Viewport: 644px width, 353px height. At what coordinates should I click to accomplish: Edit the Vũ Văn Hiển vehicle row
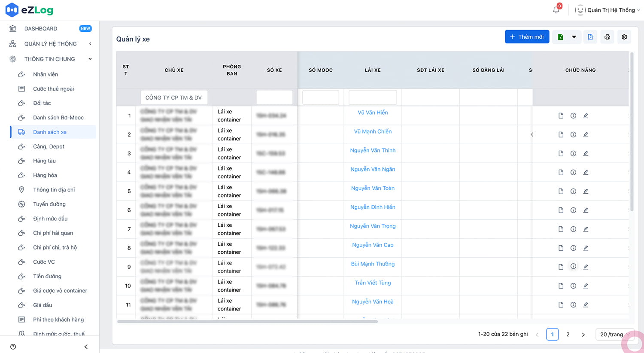tap(586, 116)
